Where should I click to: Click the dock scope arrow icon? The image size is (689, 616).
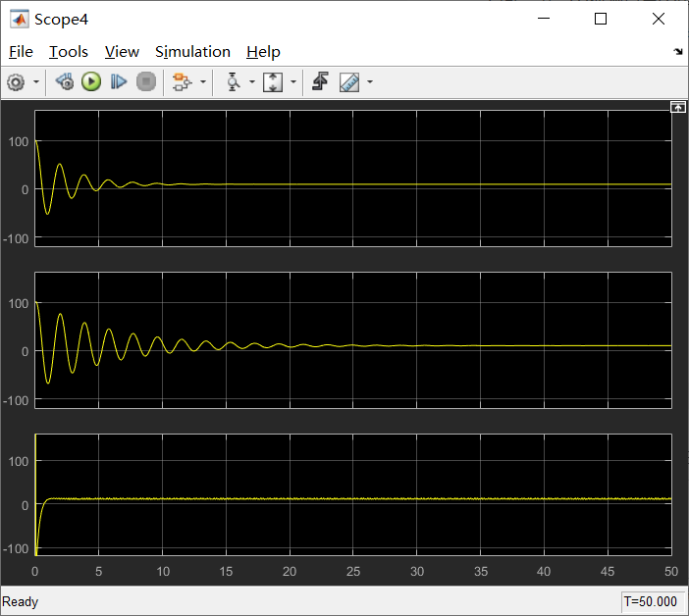678,52
